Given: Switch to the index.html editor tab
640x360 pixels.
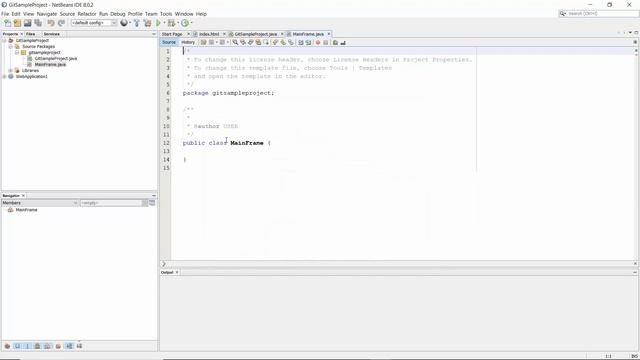Looking at the screenshot, I should click(x=209, y=34).
